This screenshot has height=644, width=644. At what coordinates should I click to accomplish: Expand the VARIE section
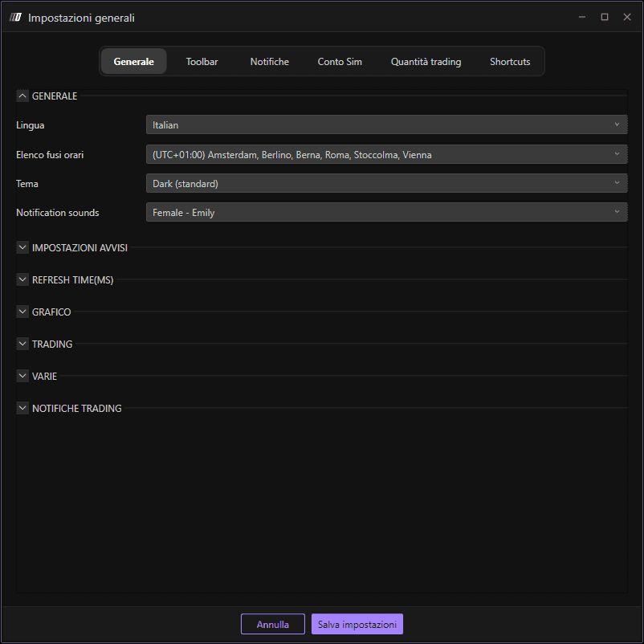(22, 376)
